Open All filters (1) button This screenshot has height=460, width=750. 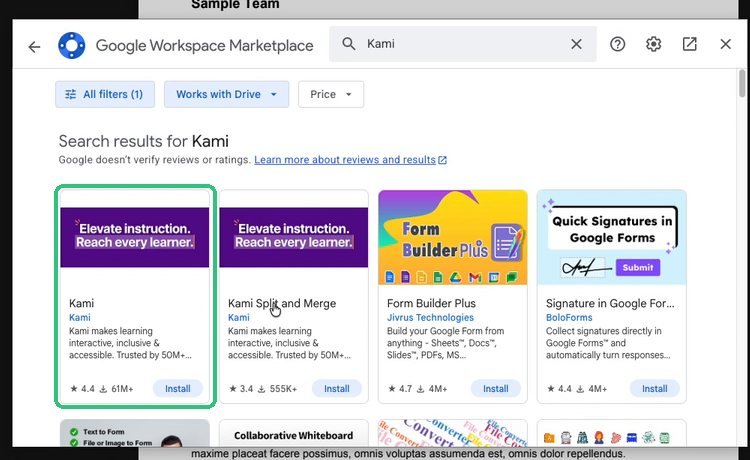click(105, 94)
